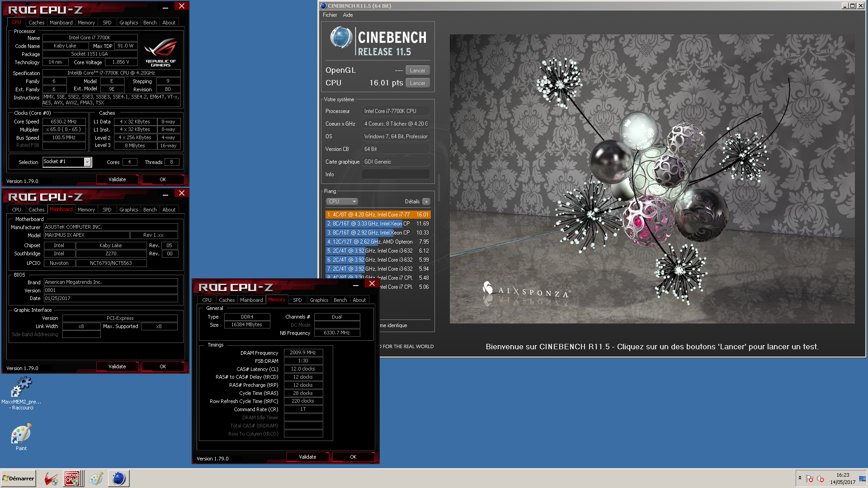This screenshot has height=488, width=868.
Task: Open Memory tab in Mainboard CPU-Z window
Action: pos(86,210)
